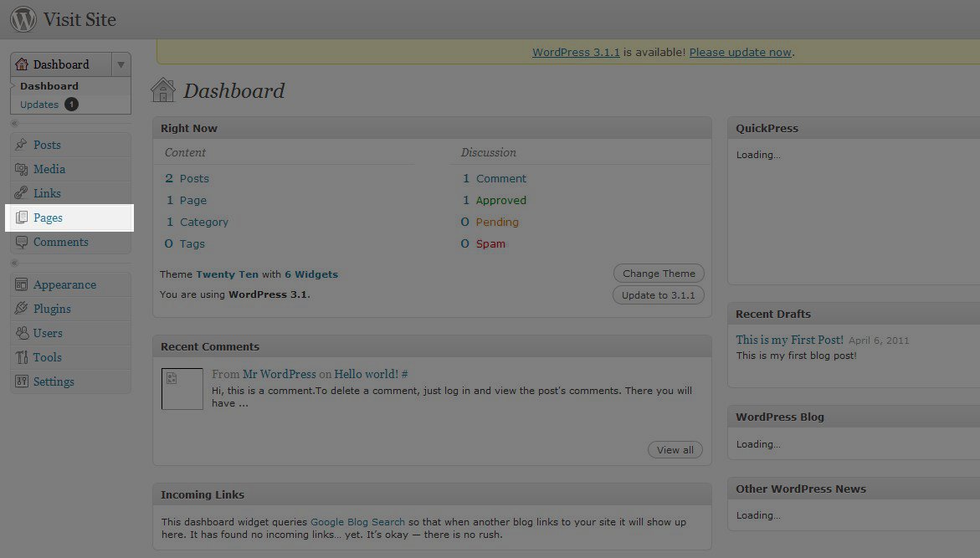Click the WordPress Blog widget header
Viewport: 980px width, 558px height.
[854, 417]
